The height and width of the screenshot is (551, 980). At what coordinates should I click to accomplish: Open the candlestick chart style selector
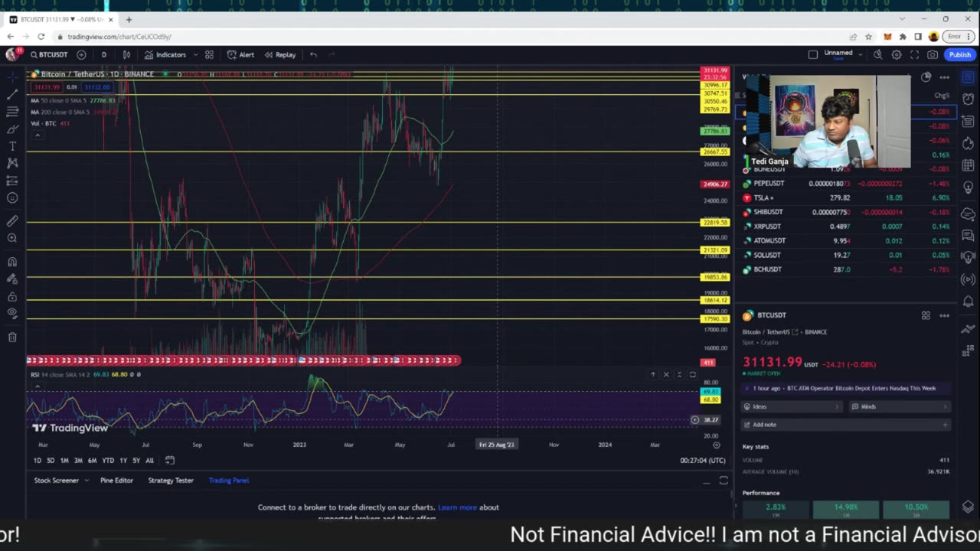click(127, 54)
